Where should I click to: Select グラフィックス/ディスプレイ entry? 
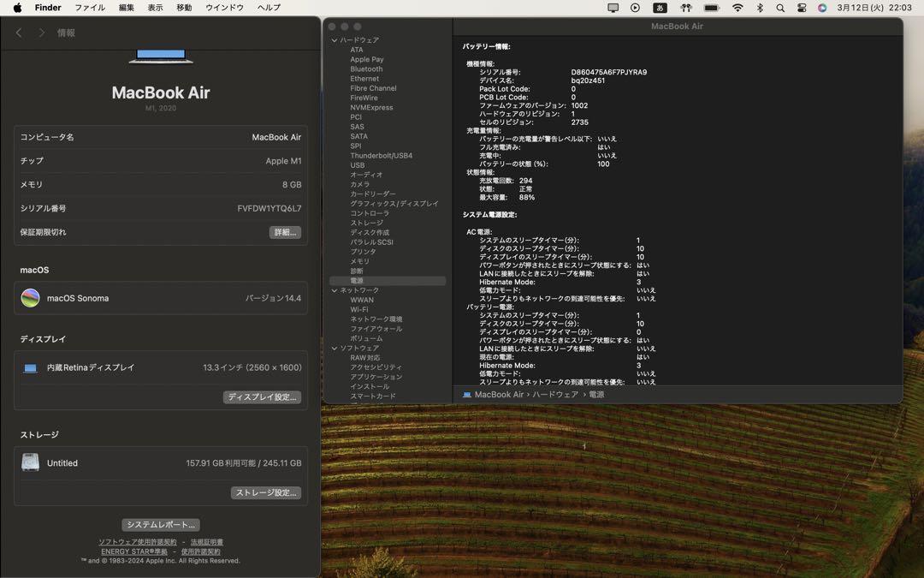coord(394,204)
